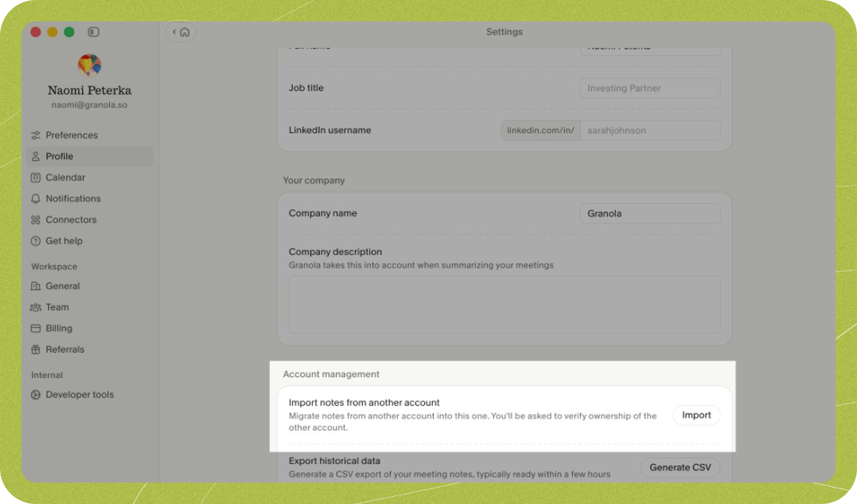
Task: Toggle the sidebar panel icon
Action: point(94,32)
